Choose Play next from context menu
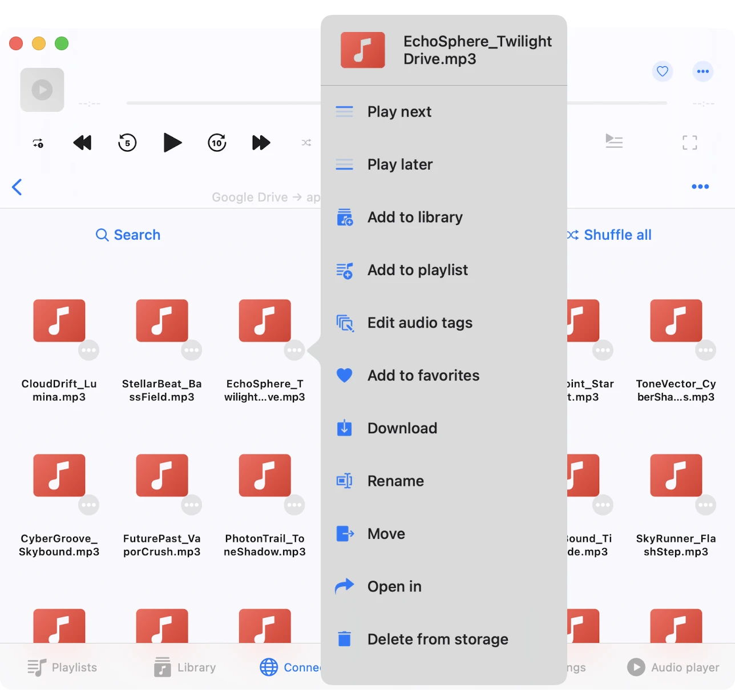Screen dimensions: 735x700 pos(399,112)
